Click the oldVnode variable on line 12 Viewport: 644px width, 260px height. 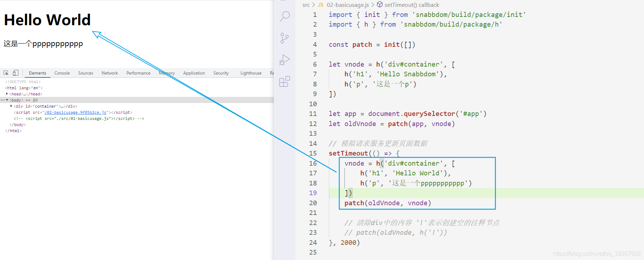click(360, 124)
